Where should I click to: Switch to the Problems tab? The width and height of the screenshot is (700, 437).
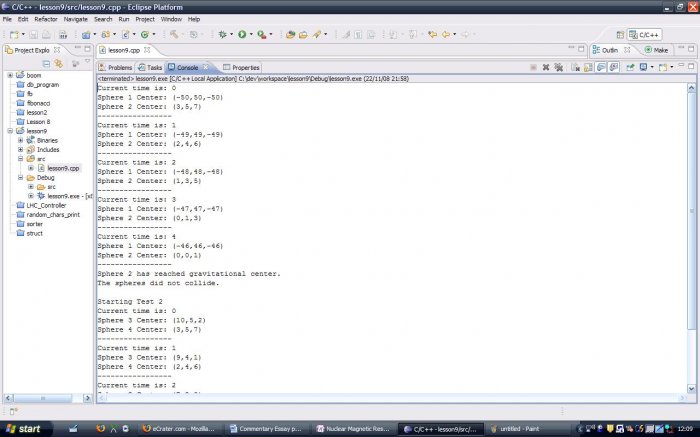coord(116,67)
